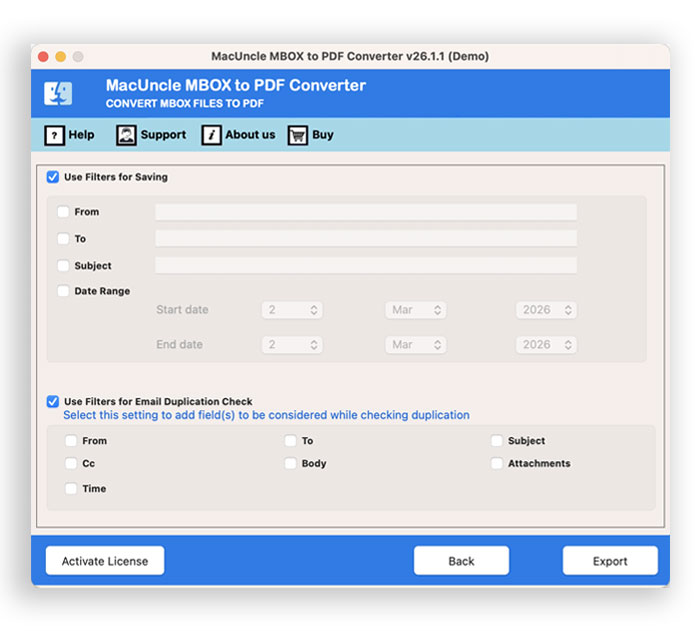700x631 pixels.
Task: Click the Buy shopping cart icon
Action: [298, 135]
